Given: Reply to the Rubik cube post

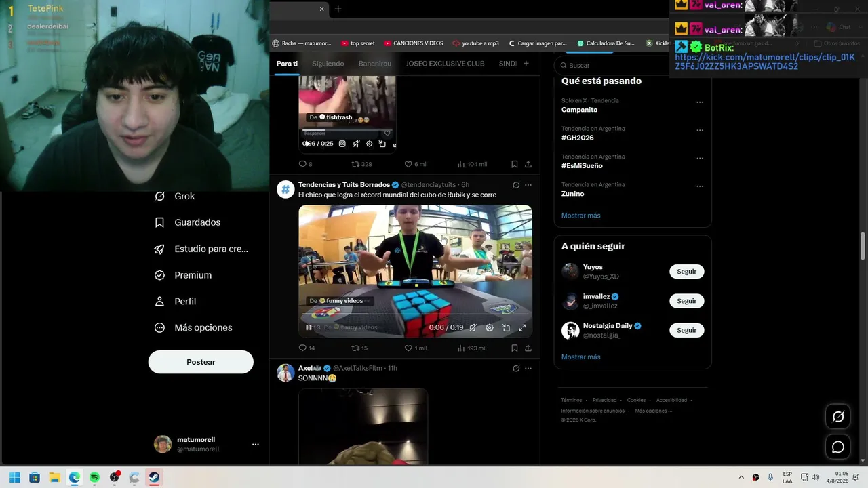Looking at the screenshot, I should [x=307, y=348].
